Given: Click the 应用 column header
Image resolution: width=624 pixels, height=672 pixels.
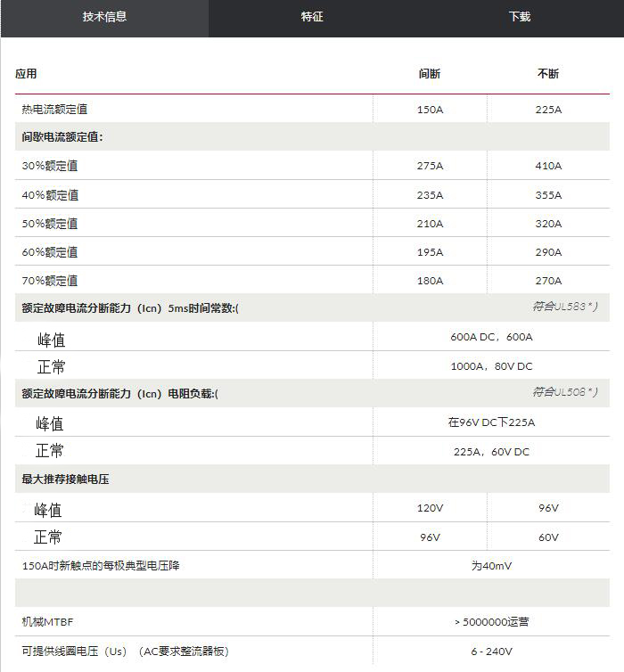Looking at the screenshot, I should pyautogui.click(x=26, y=74).
